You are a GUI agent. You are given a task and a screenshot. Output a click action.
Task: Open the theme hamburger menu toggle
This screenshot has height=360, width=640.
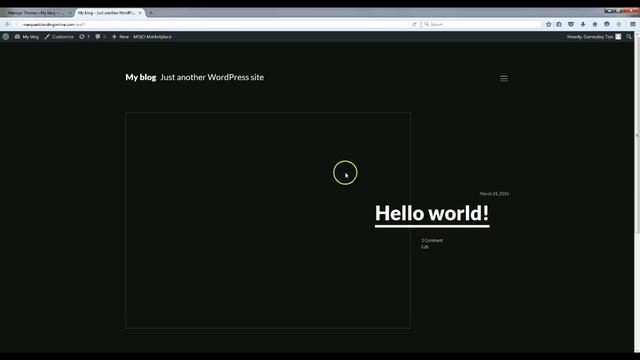pos(504,78)
